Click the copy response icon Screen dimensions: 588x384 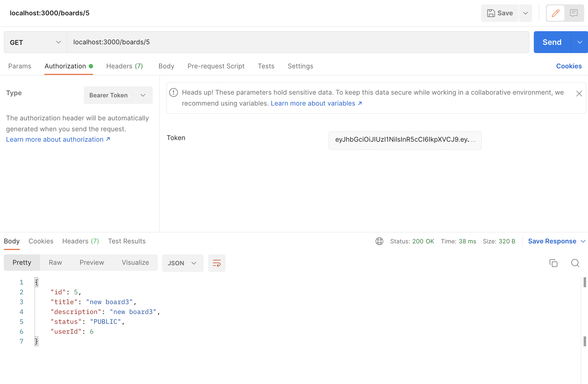553,263
